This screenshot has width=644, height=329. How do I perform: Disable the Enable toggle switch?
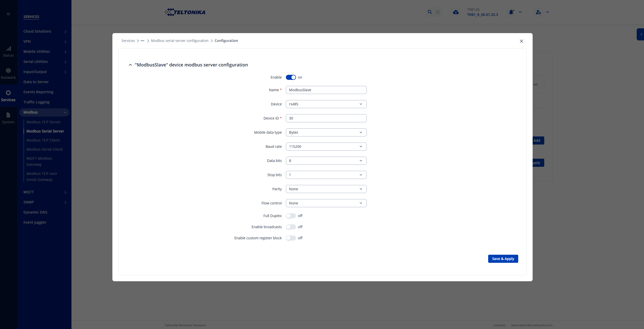(x=291, y=77)
